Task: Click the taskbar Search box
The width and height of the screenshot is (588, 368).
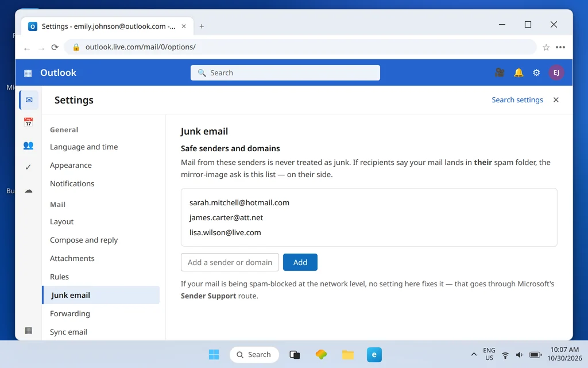Action: 254,354
